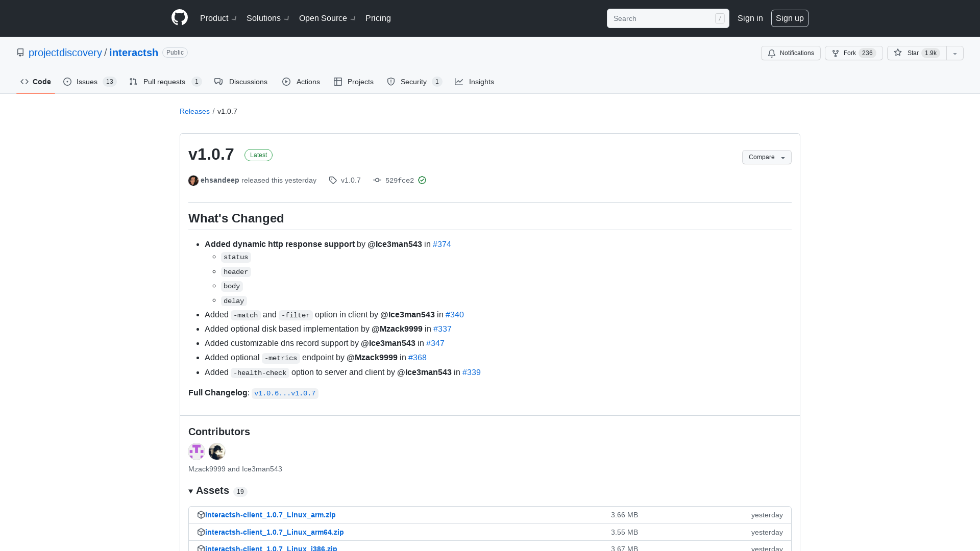Open the Security shield icon
This screenshot has width=980, height=551.
coord(391,82)
